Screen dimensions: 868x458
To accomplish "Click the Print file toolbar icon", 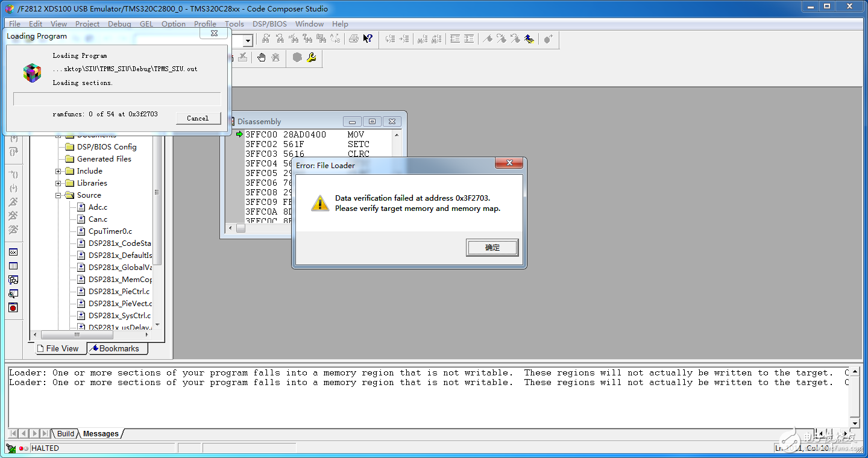I will 353,39.
